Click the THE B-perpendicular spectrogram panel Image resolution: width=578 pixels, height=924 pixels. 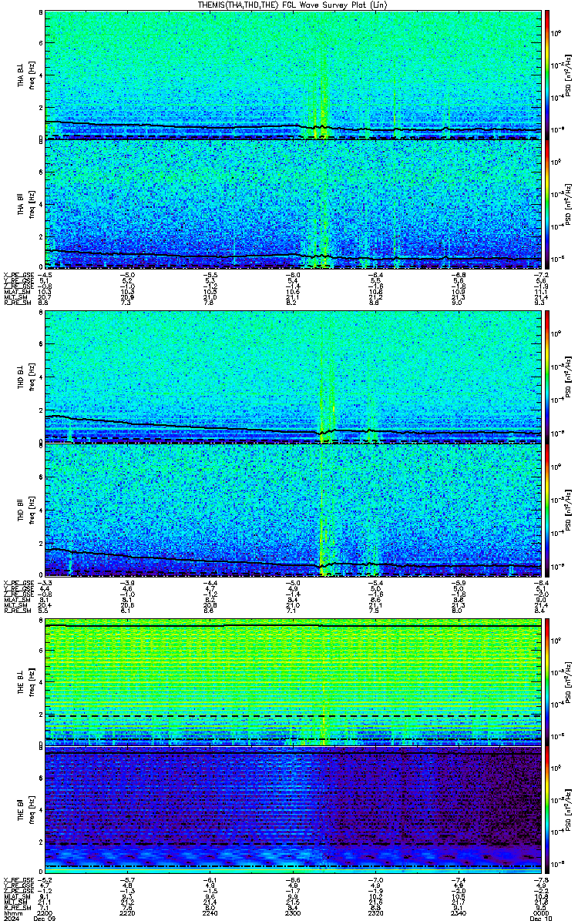[x=293, y=681]
